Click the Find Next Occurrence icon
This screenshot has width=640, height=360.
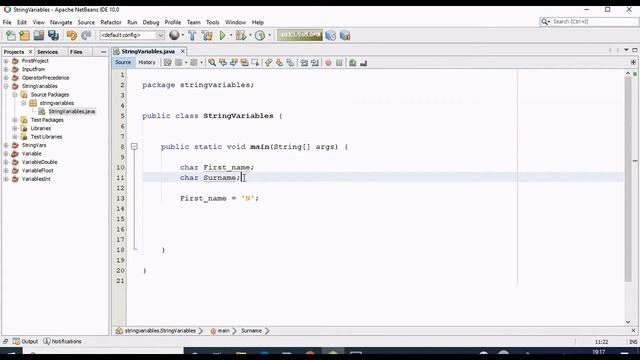(233, 62)
